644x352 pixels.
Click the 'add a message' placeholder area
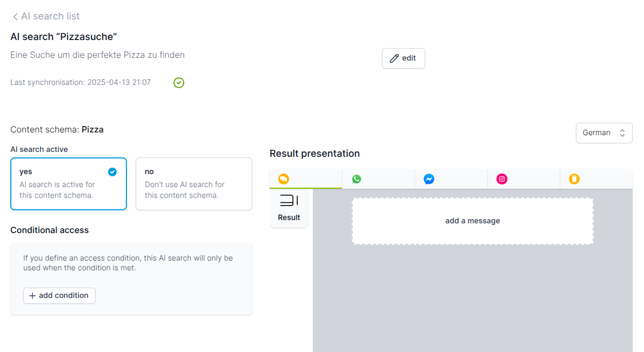click(472, 221)
